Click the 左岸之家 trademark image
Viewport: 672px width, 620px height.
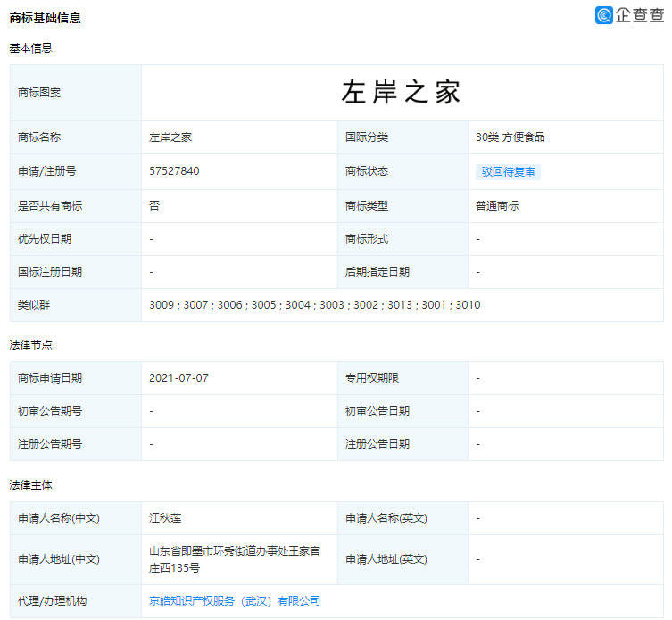point(401,92)
